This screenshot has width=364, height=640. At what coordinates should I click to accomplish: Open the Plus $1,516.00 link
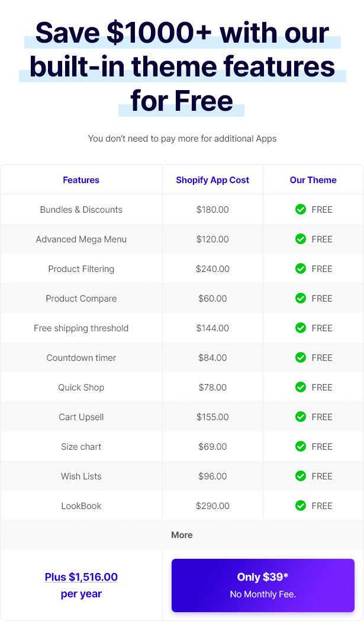[81, 577]
